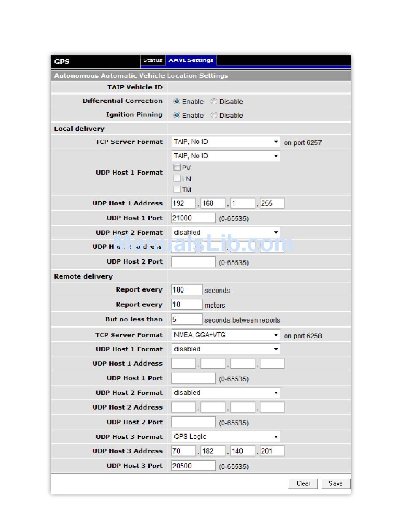This screenshot has height=532, width=401.
Task: Check the LN checkbox
Action: [x=177, y=178]
